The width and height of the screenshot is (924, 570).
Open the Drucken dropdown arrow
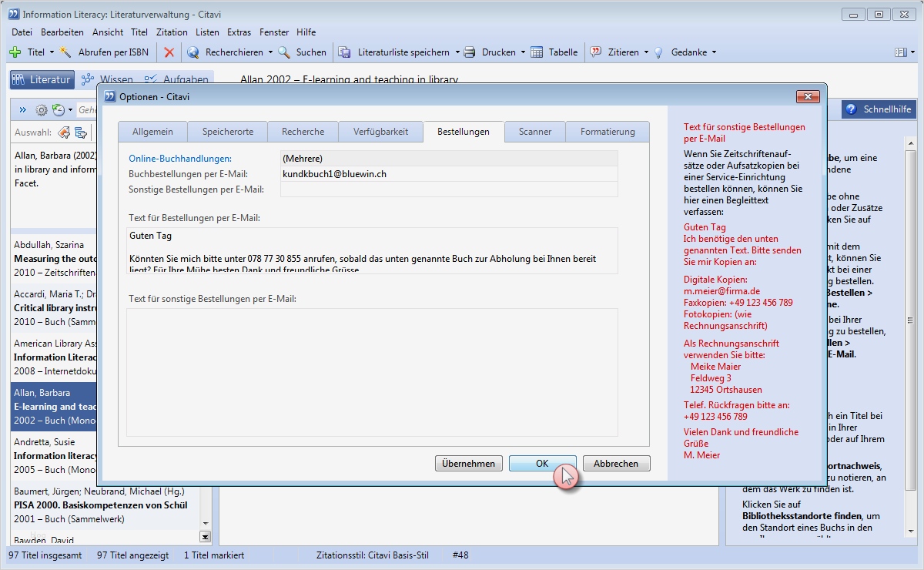click(x=523, y=52)
